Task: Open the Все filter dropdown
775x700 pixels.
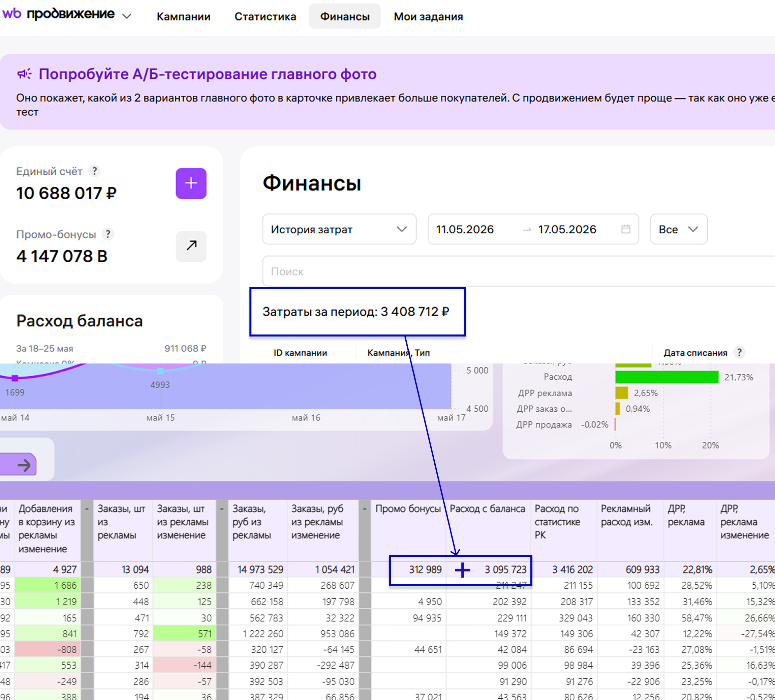Action: 679,229
